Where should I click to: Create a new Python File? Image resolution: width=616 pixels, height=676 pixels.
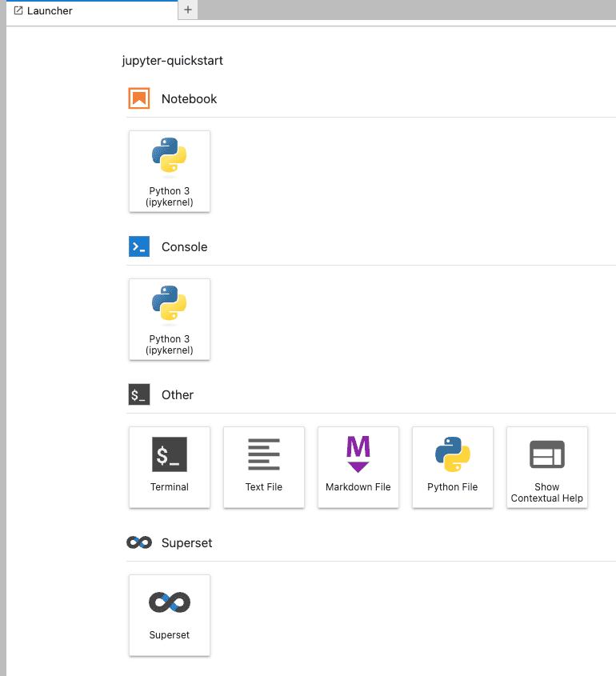453,467
